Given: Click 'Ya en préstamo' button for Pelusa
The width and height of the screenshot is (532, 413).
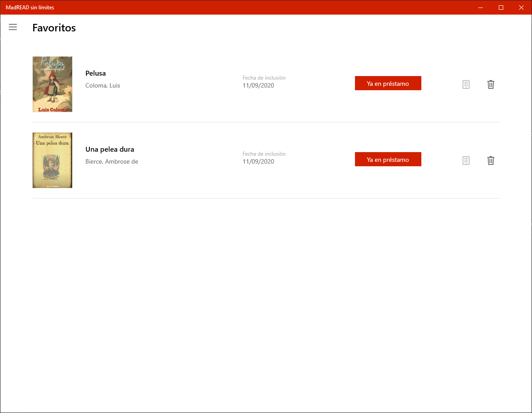Looking at the screenshot, I should pos(388,83).
